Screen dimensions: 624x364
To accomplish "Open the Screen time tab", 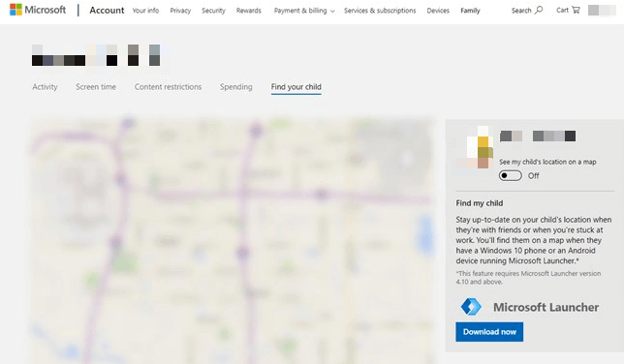I will click(96, 87).
